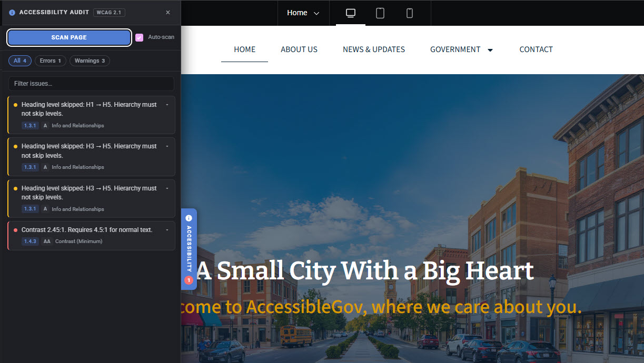Viewport: 644px width, 363px height.
Task: Expand the Contrast 2.45:1 issue chevron
Action: (167, 230)
